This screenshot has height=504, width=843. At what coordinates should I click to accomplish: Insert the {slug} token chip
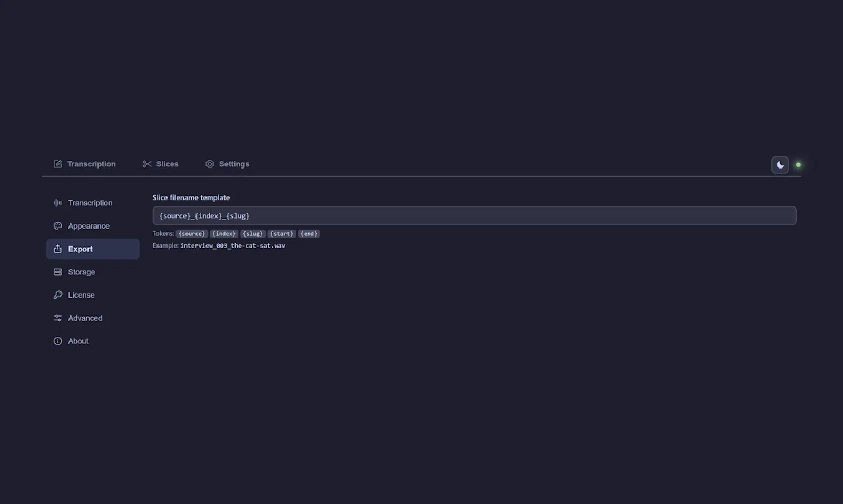253,234
